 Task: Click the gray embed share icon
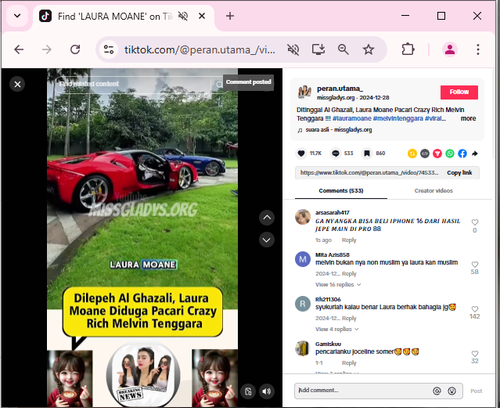coord(425,153)
